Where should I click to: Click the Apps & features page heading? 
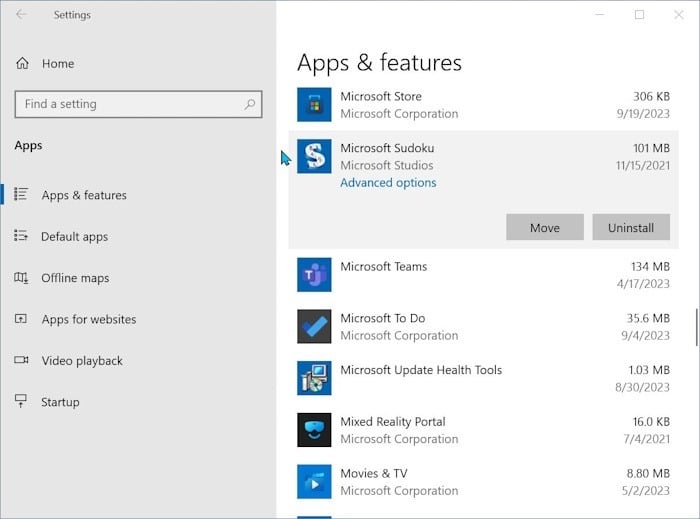pyautogui.click(x=379, y=62)
